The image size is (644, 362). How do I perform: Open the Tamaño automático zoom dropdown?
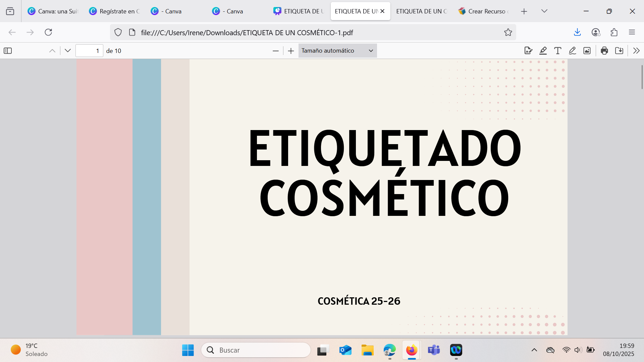[337, 51]
